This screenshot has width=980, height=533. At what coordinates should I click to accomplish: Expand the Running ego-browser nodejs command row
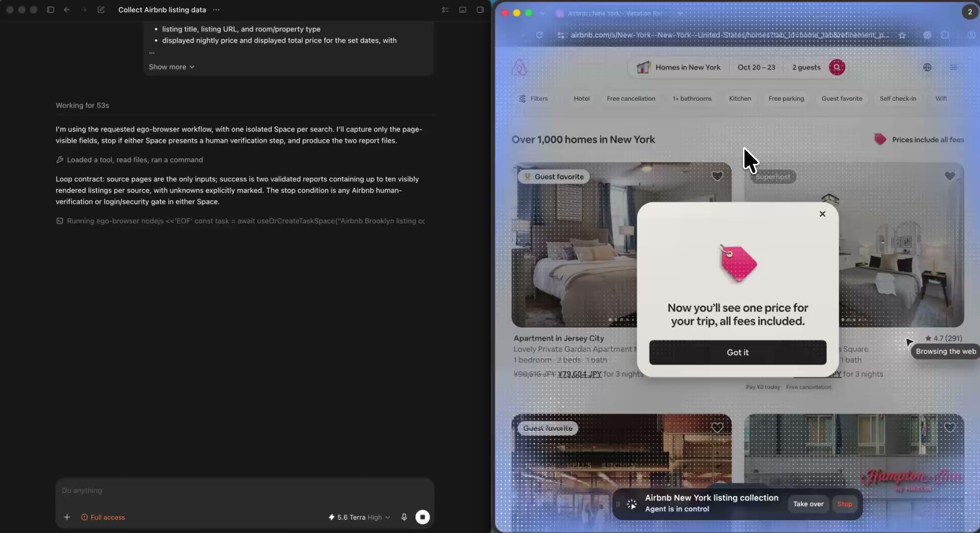241,221
